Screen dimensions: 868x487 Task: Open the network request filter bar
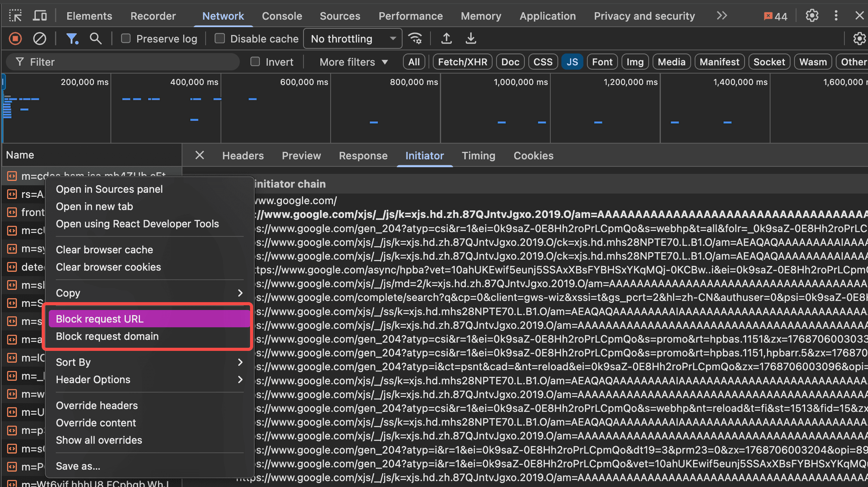pos(72,38)
